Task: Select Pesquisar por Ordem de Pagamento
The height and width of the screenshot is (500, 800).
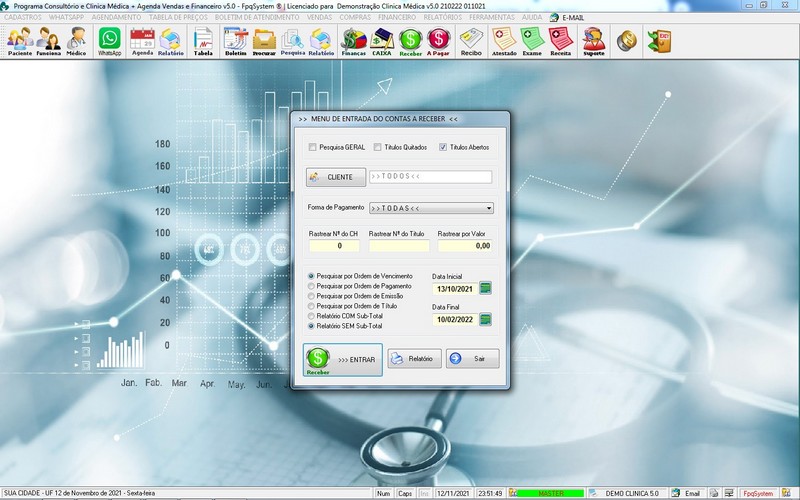Action: pos(311,286)
